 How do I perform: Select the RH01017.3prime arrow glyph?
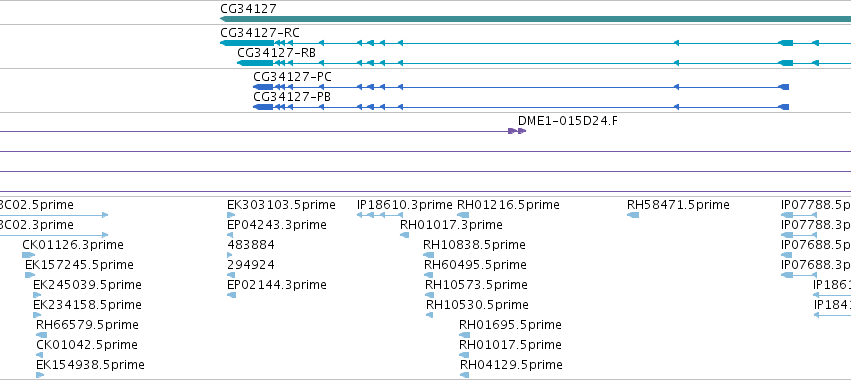tap(404, 235)
